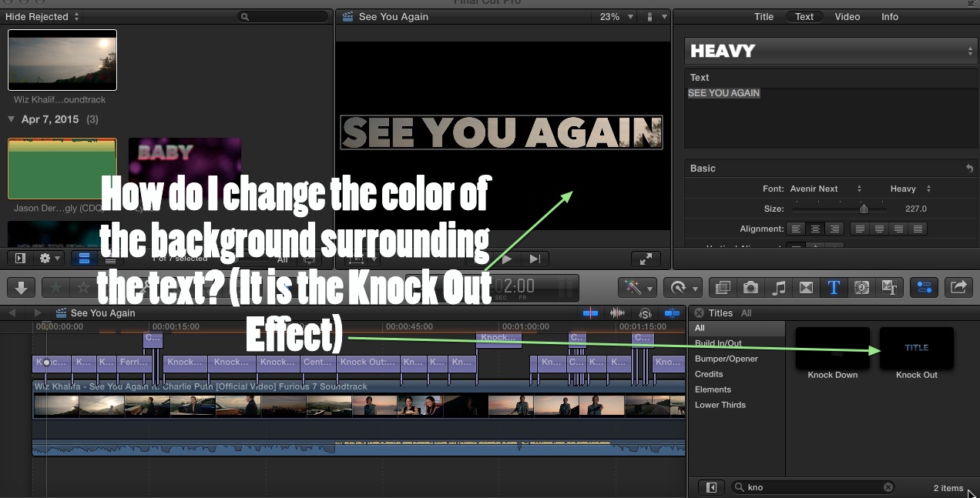Open the HEAVY text style preset dropdown
This screenshot has width=980, height=498.
point(831,51)
